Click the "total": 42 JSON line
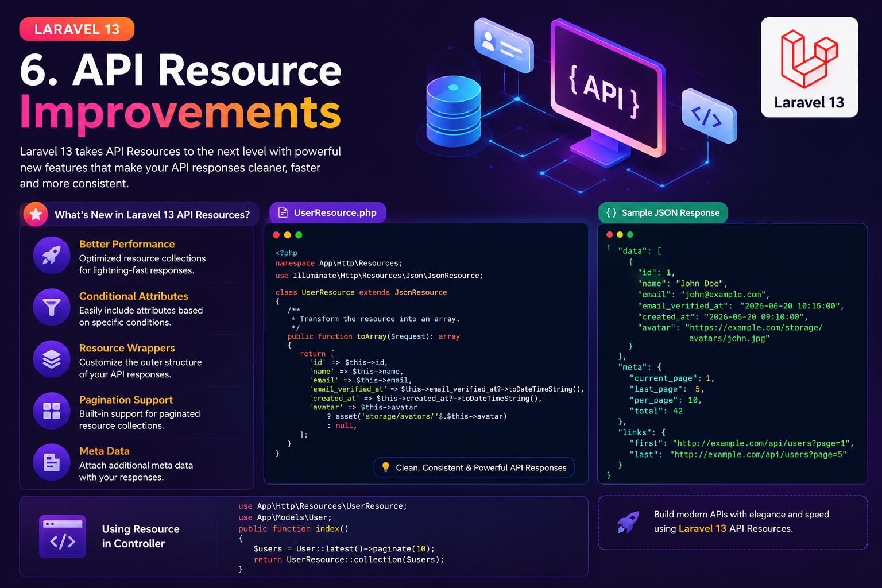 pyautogui.click(x=656, y=411)
